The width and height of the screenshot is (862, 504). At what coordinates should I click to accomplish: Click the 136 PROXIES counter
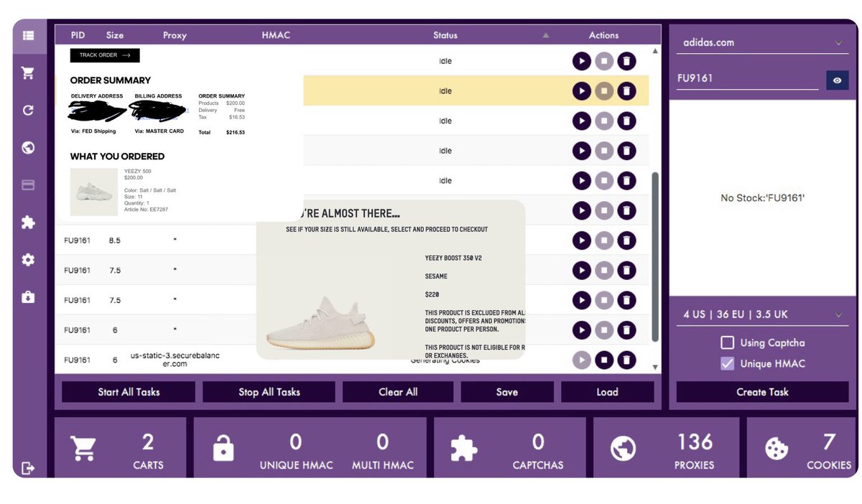(694, 449)
